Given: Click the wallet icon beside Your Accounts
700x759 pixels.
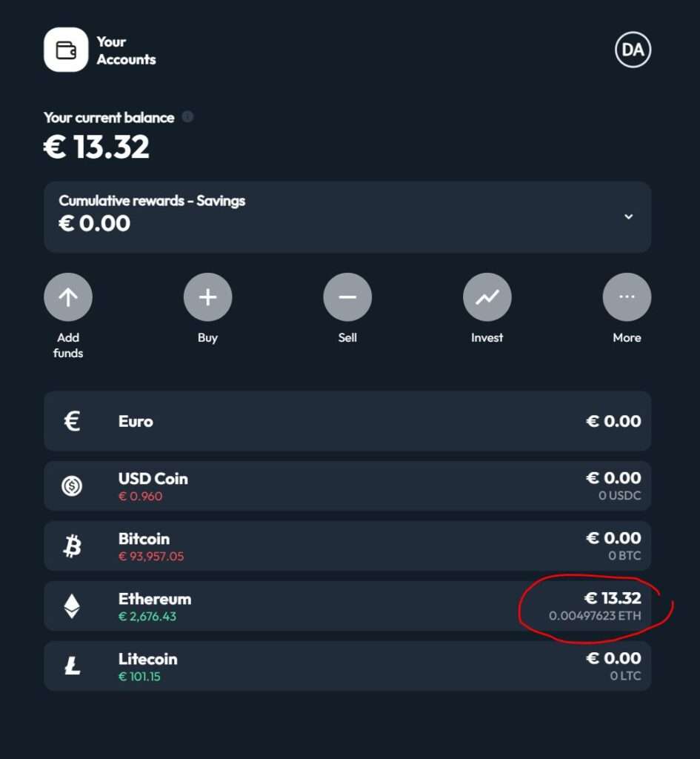Looking at the screenshot, I should tap(66, 50).
